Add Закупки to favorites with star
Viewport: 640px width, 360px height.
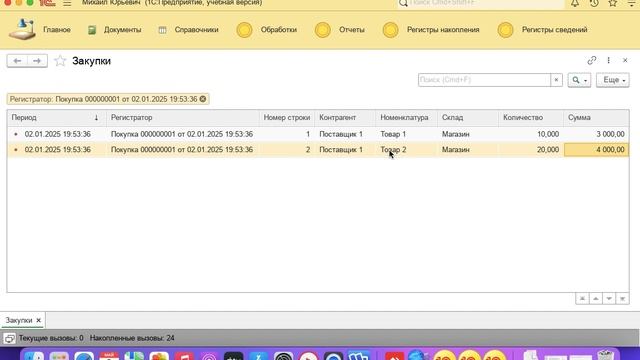(60, 61)
